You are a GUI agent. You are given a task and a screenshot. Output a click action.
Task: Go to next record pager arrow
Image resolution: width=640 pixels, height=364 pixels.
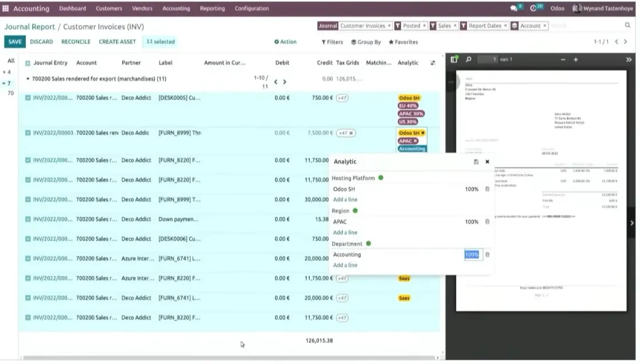coord(626,42)
